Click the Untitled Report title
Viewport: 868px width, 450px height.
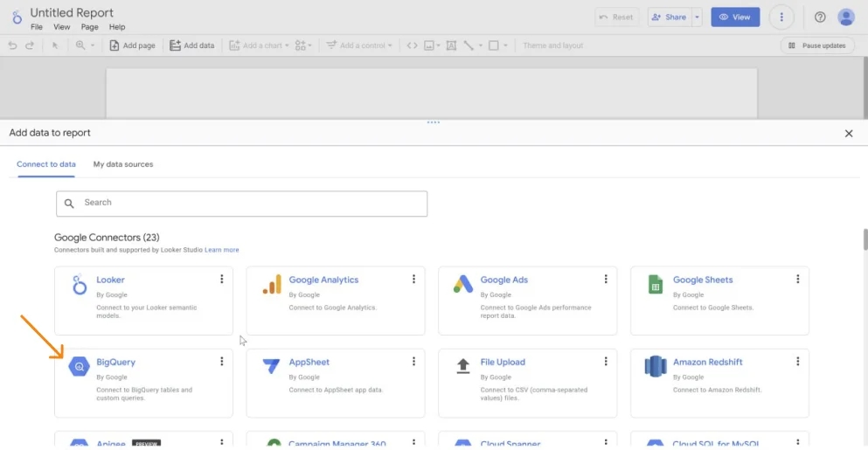point(72,12)
